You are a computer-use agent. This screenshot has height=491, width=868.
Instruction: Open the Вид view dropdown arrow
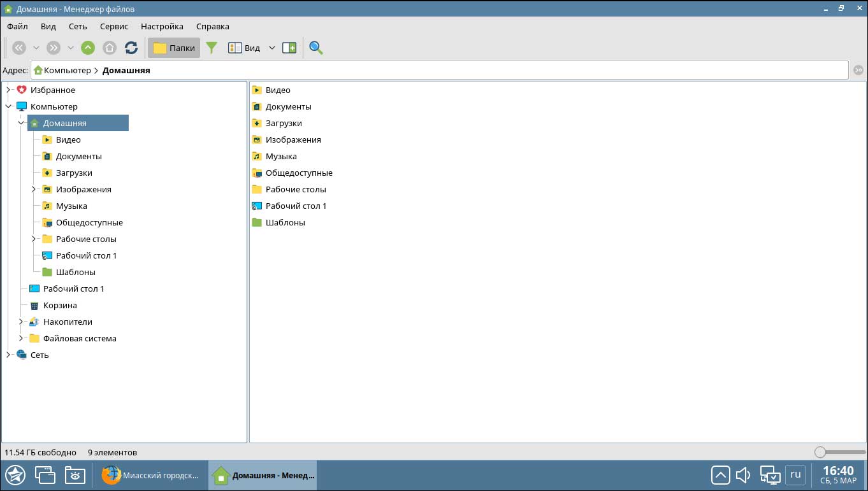271,48
